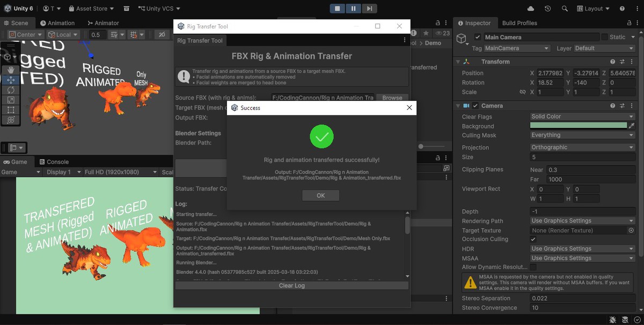Stop play mode with the stop button

click(338, 9)
